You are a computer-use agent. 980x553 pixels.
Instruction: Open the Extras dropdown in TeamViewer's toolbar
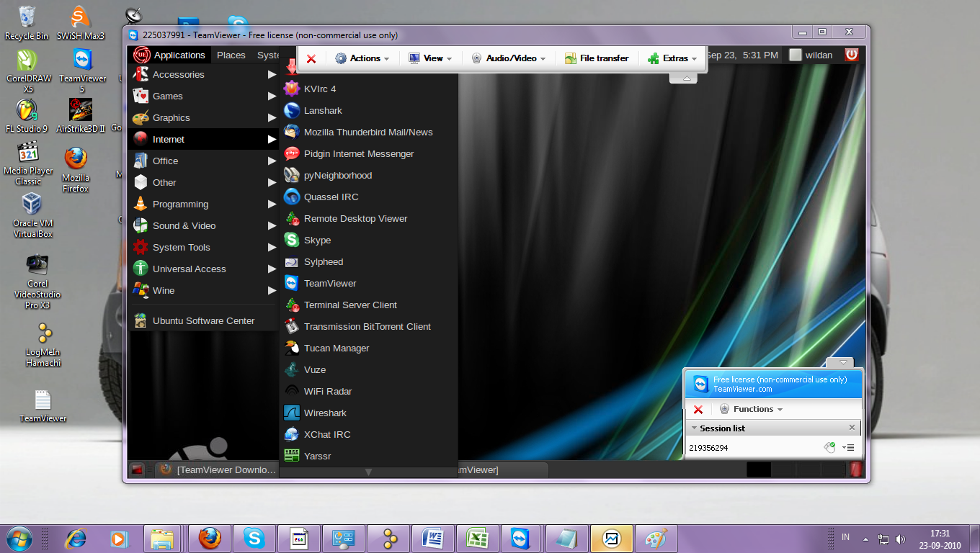point(673,58)
